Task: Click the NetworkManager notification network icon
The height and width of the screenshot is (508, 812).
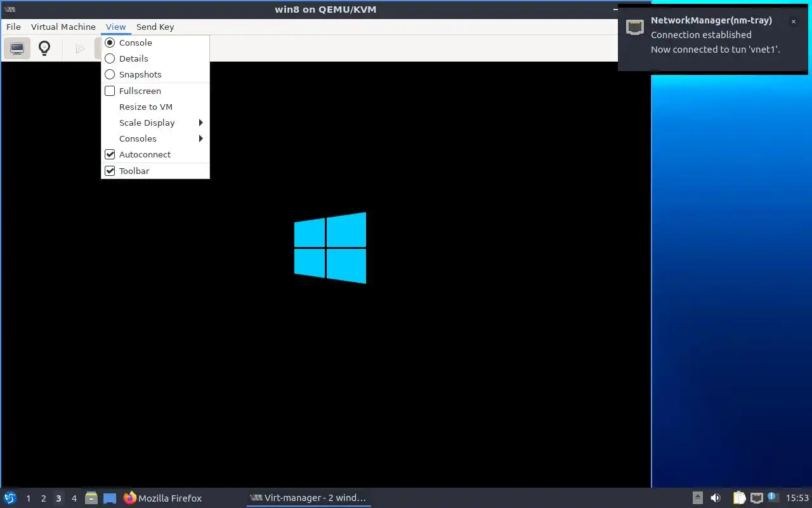Action: (x=635, y=27)
